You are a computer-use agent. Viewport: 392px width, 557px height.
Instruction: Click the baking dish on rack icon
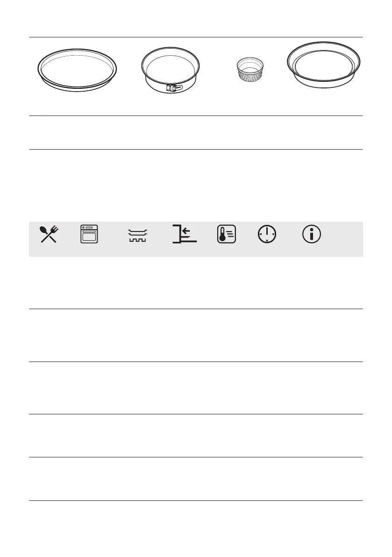tap(137, 236)
